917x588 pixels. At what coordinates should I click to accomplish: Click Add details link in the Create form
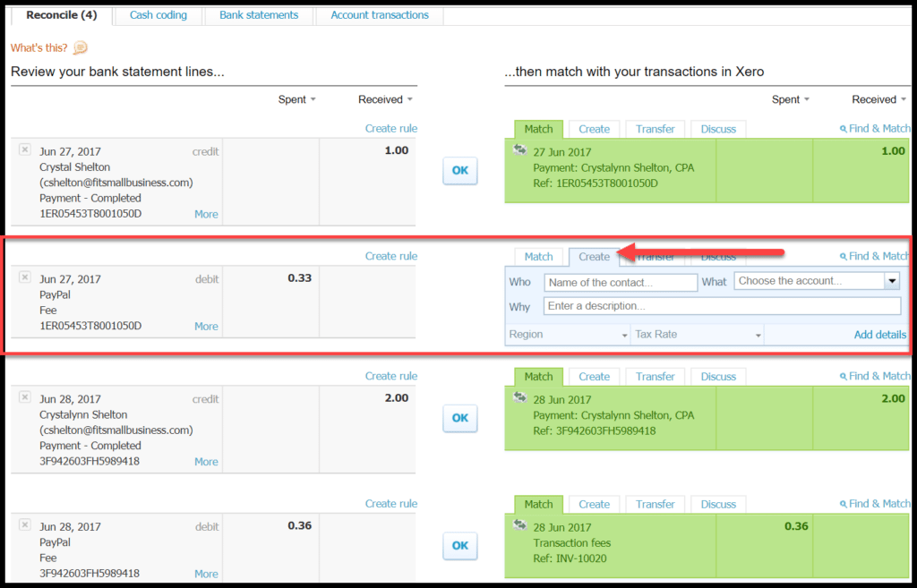coord(879,335)
